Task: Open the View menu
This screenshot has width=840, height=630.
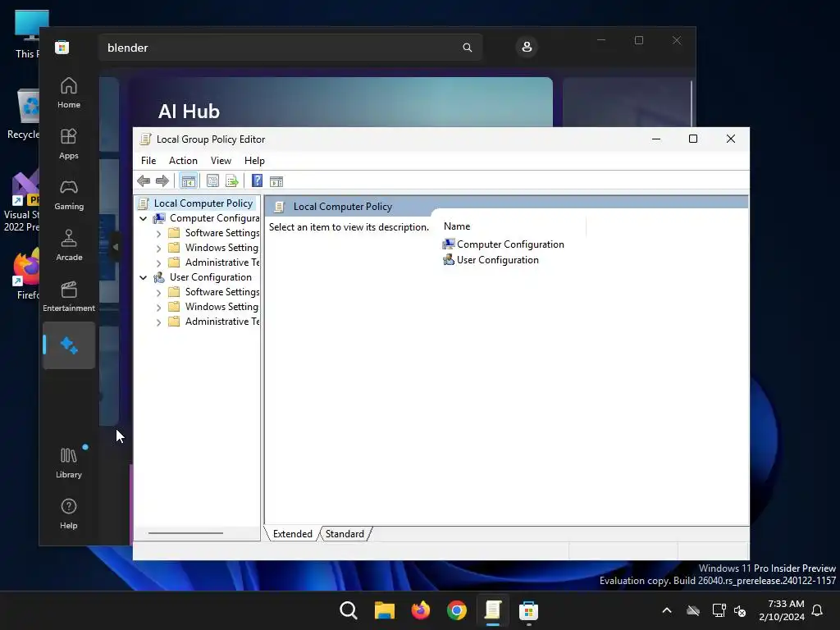Action: tap(221, 161)
